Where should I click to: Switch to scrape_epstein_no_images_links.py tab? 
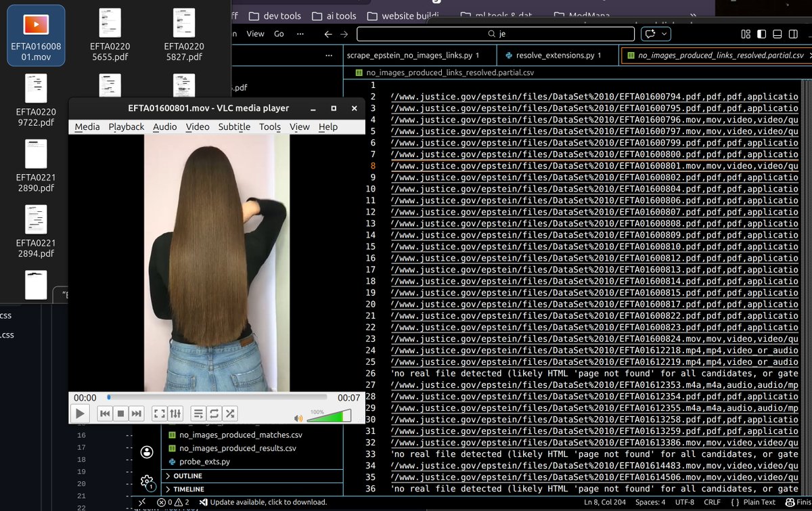[413, 55]
